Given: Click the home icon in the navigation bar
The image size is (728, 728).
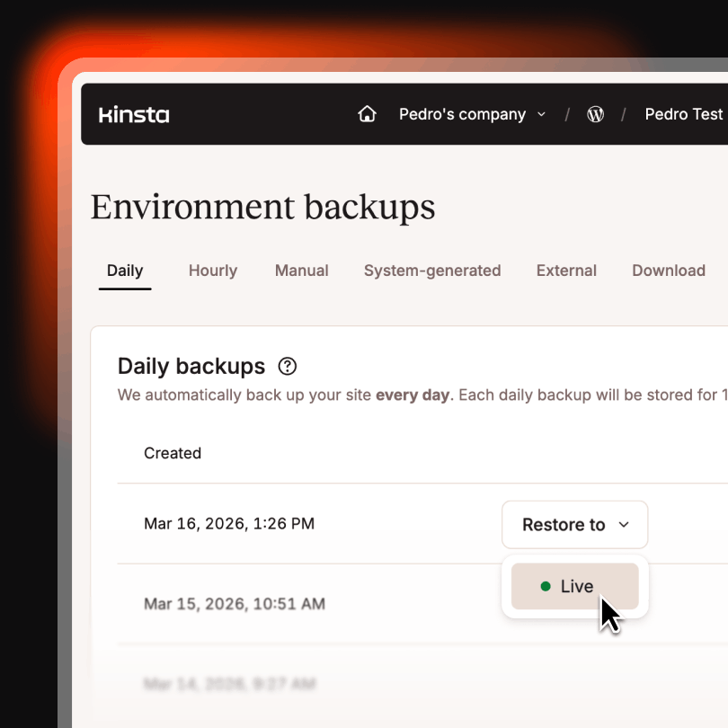Looking at the screenshot, I should 367,114.
